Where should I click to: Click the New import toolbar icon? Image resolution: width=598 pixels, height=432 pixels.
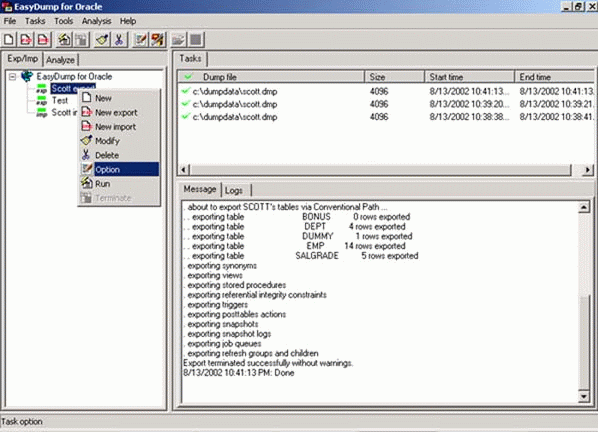(x=43, y=40)
